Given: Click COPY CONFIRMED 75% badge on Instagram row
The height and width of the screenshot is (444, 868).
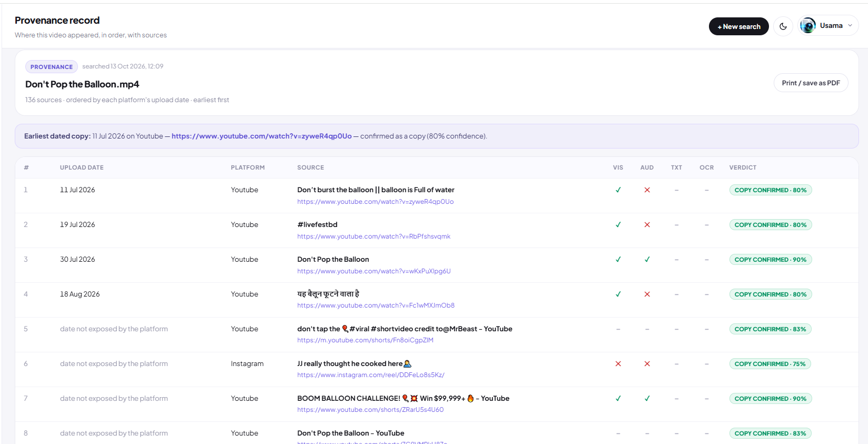Looking at the screenshot, I should [x=770, y=364].
